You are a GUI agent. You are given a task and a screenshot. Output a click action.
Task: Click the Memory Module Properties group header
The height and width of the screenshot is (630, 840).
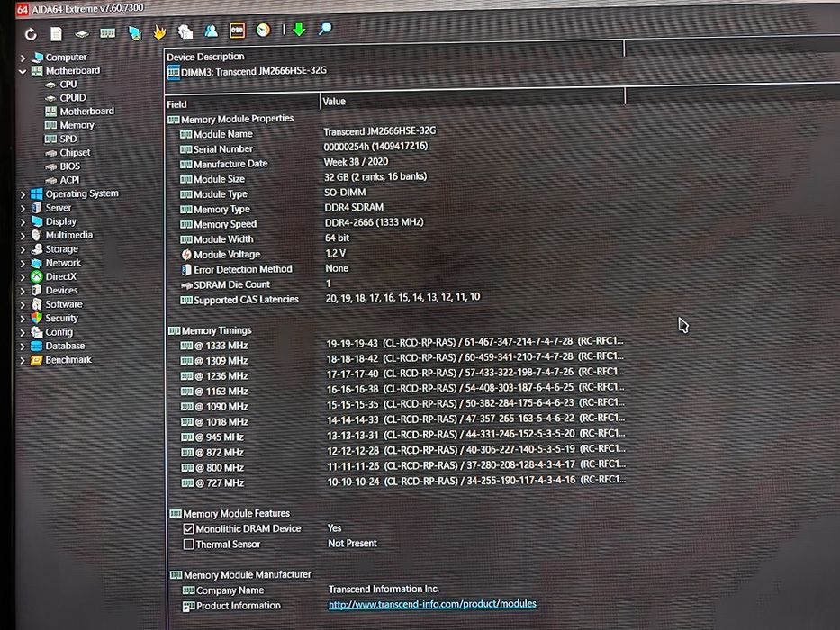click(x=230, y=119)
